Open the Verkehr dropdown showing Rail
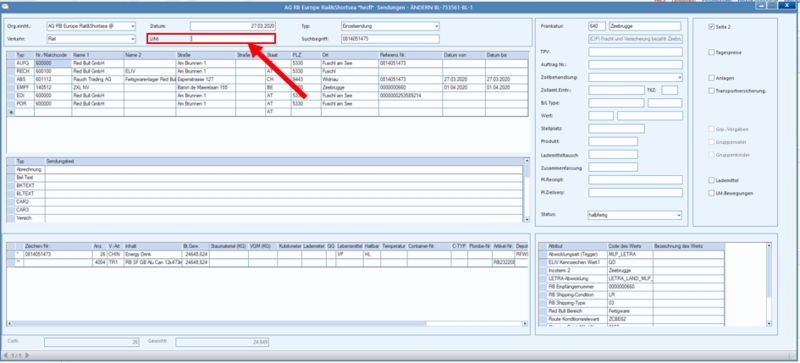 click(133, 38)
